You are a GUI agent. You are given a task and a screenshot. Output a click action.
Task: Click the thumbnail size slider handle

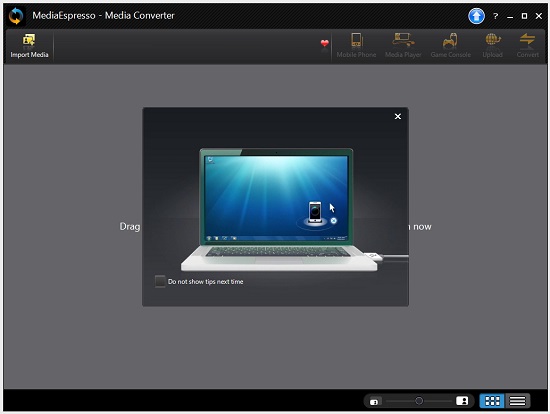[419, 401]
